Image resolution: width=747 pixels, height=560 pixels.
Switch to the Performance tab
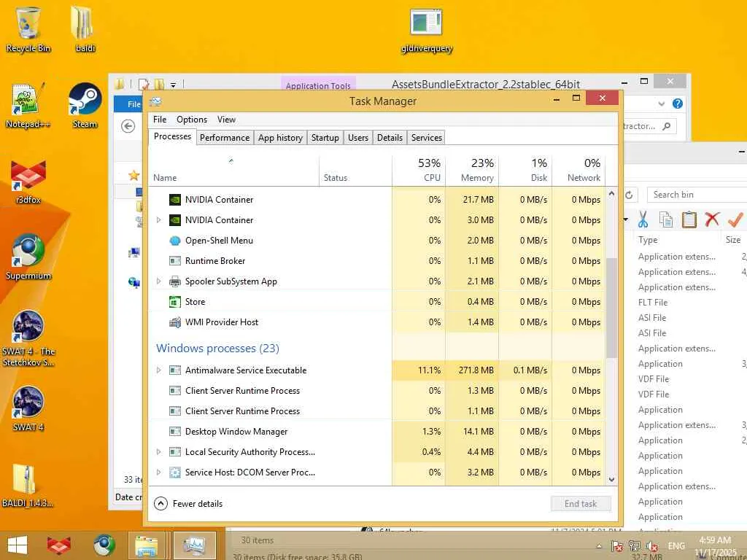point(225,138)
